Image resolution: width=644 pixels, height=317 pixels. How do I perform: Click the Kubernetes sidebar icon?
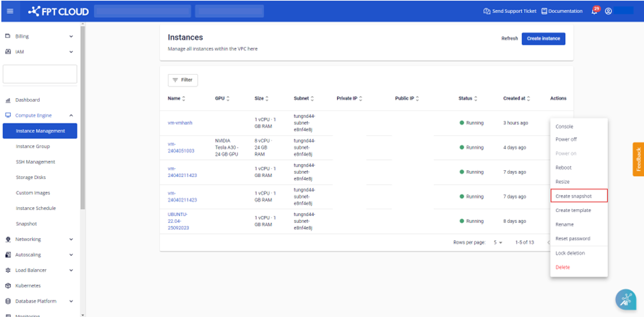coord(8,285)
